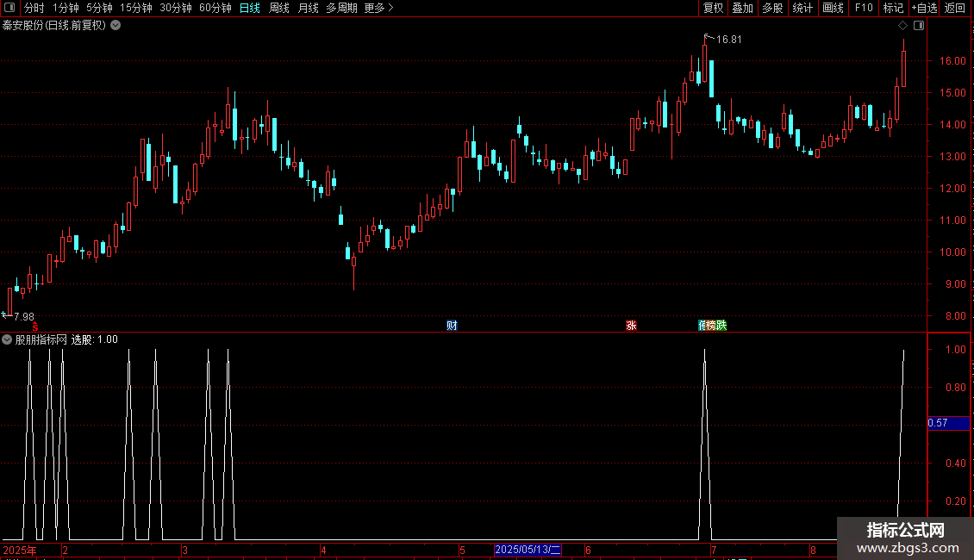Switch to 月线 monthly chart
This screenshot has height=560, width=974.
pyautogui.click(x=308, y=8)
